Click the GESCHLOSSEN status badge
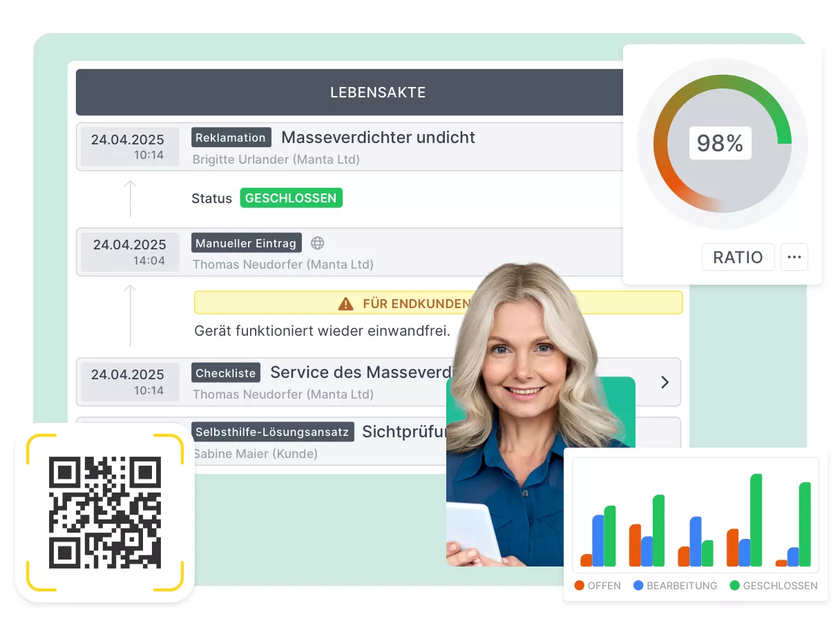 tap(291, 198)
